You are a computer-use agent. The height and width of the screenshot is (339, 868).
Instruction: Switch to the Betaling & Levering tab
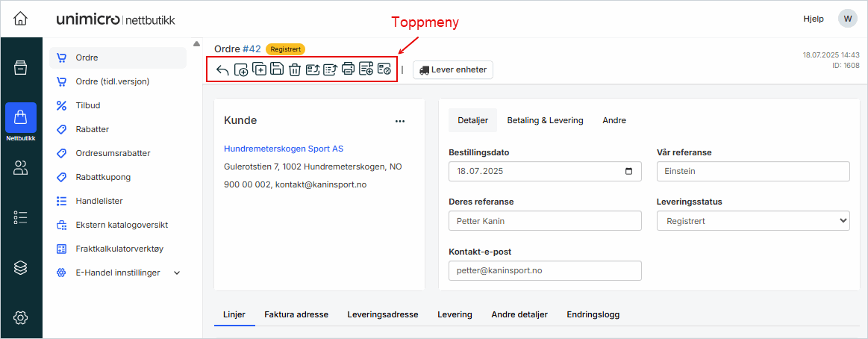click(x=545, y=120)
